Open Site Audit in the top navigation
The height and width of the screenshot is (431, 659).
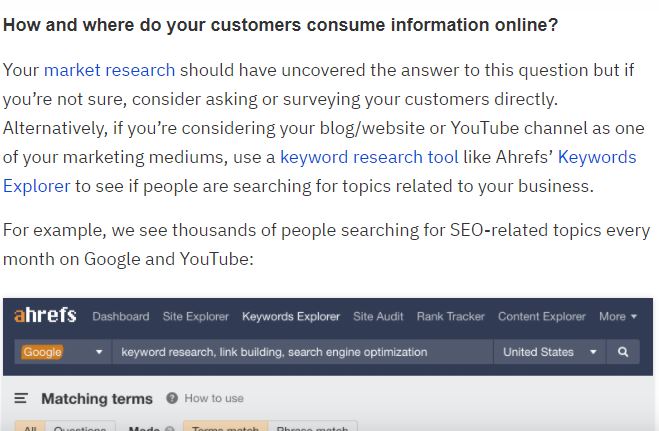click(378, 316)
